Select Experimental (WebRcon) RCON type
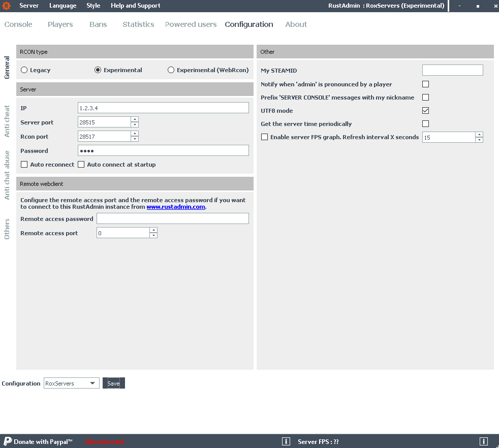The image size is (499, 448). point(171,70)
